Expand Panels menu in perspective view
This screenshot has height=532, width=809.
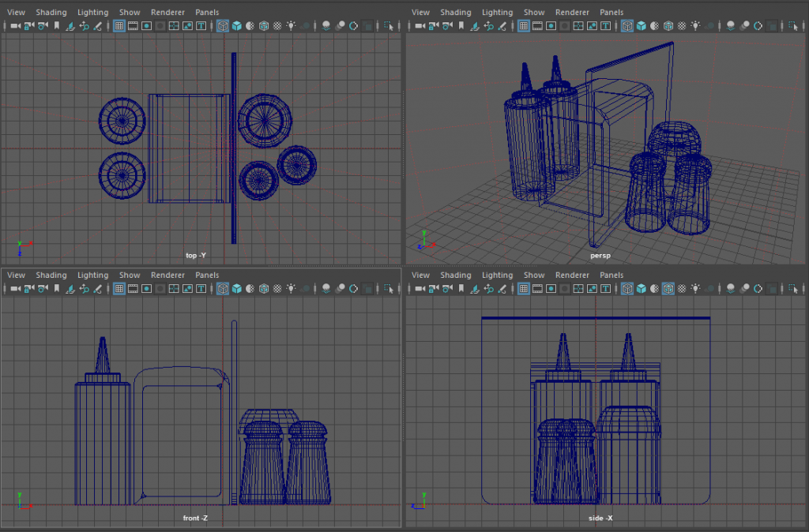[x=611, y=12]
